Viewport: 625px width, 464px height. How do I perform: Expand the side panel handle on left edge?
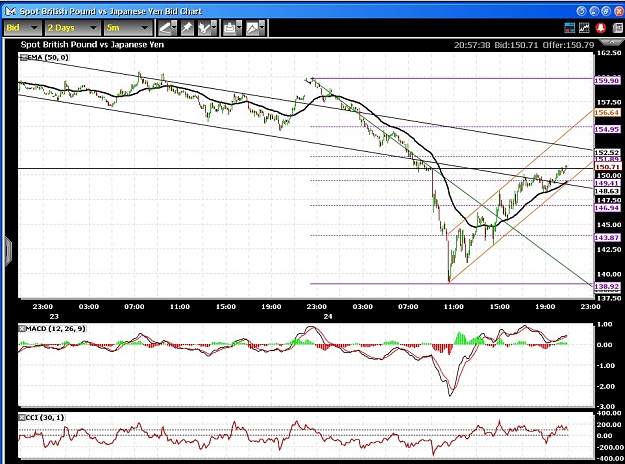click(8, 251)
